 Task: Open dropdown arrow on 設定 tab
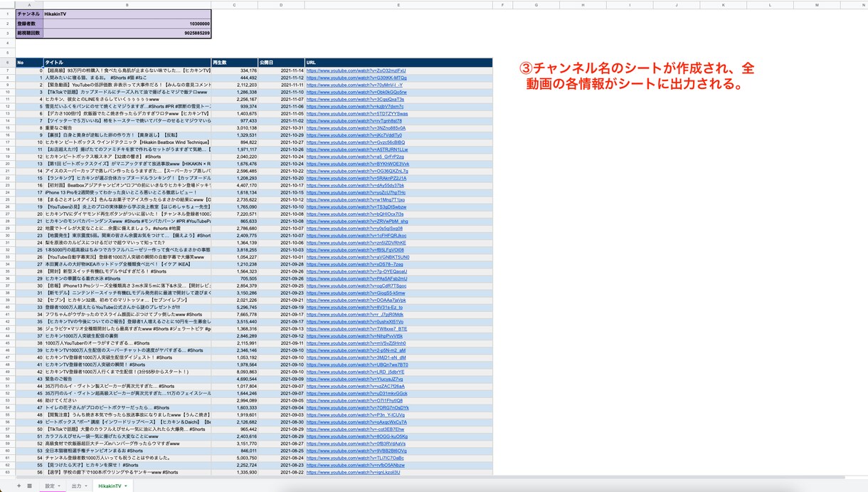tap(60, 485)
